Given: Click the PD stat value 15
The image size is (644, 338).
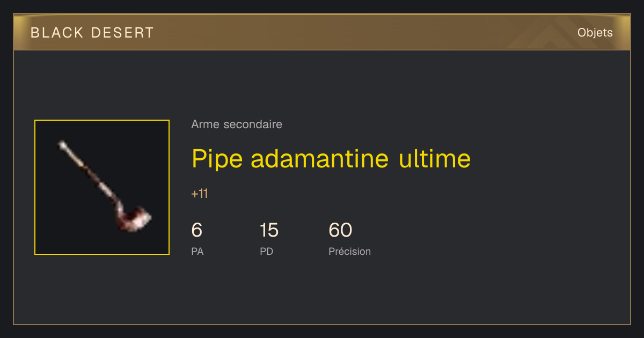Looking at the screenshot, I should point(269,230).
